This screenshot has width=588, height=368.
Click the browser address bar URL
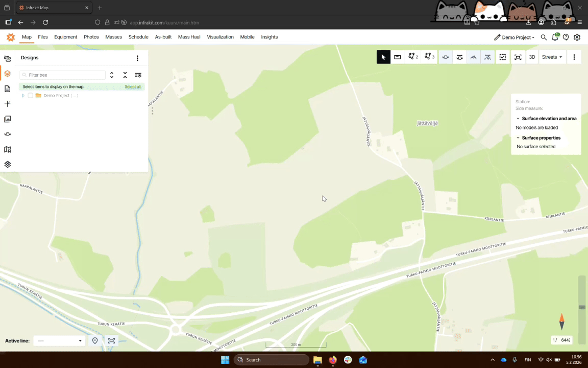point(164,22)
